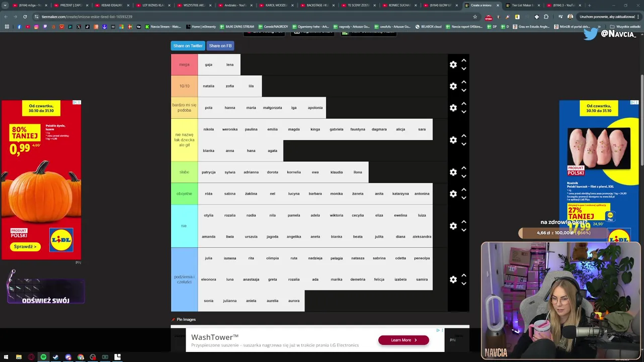Move 'podziemia i czeluści' row up
The width and height of the screenshot is (644, 362).
pos(464,275)
